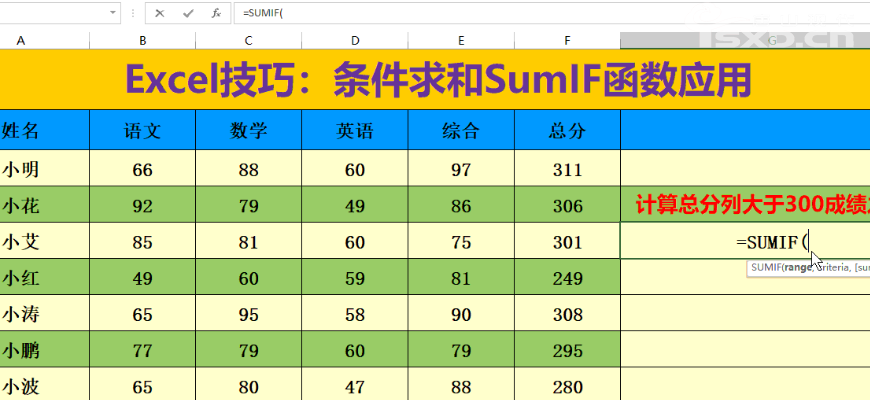Select 小明's total score cell 311
Image resolution: width=870 pixels, height=400 pixels.
(567, 170)
